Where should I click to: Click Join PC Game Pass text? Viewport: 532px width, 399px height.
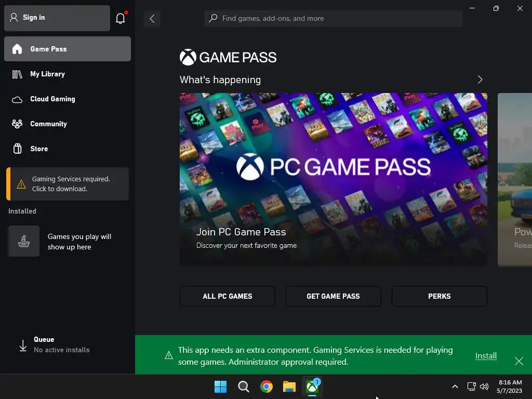click(x=241, y=232)
